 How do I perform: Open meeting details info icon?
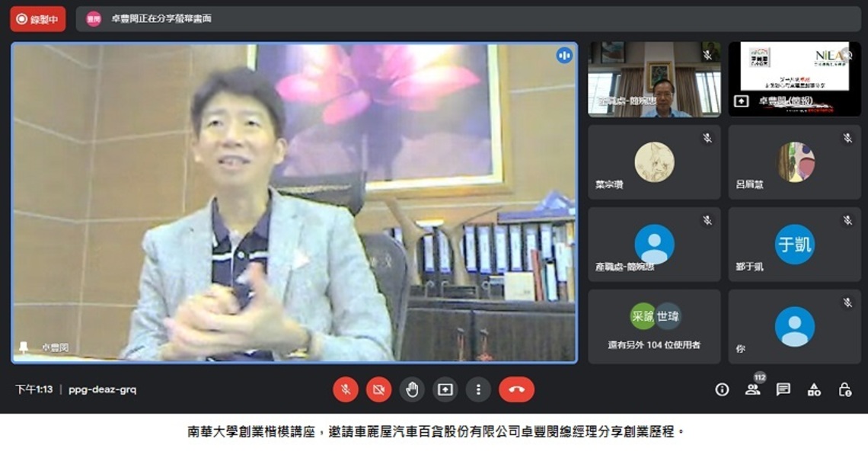click(722, 390)
